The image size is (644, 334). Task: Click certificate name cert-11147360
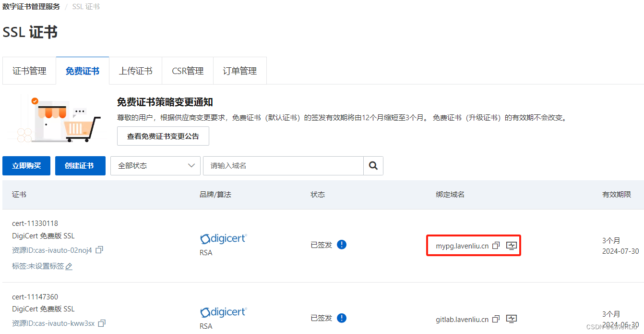pyautogui.click(x=35, y=297)
